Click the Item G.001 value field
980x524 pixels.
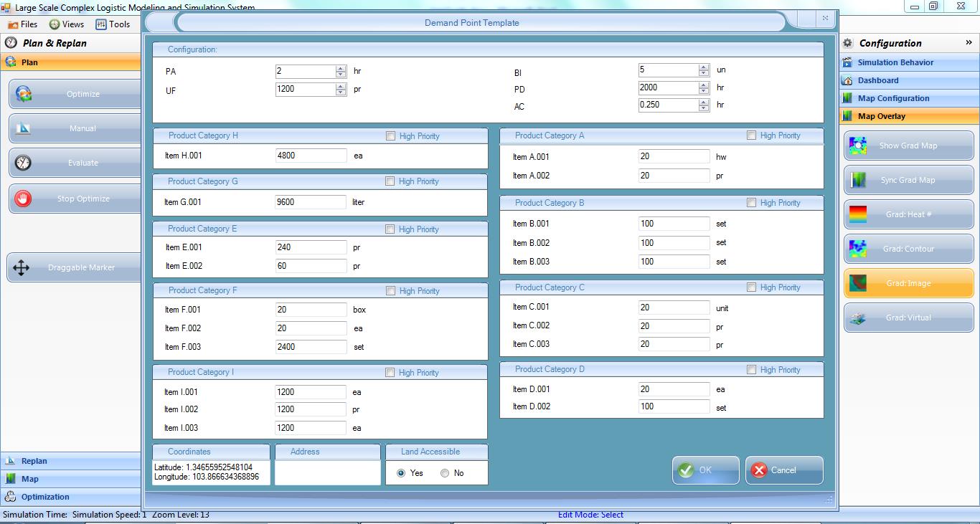(x=311, y=202)
